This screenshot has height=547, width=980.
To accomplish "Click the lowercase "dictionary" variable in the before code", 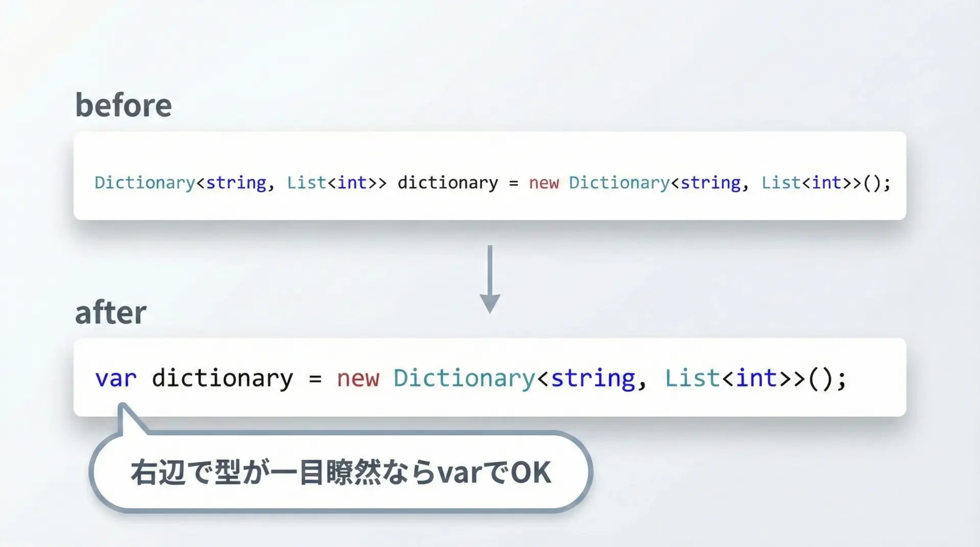I will [448, 183].
